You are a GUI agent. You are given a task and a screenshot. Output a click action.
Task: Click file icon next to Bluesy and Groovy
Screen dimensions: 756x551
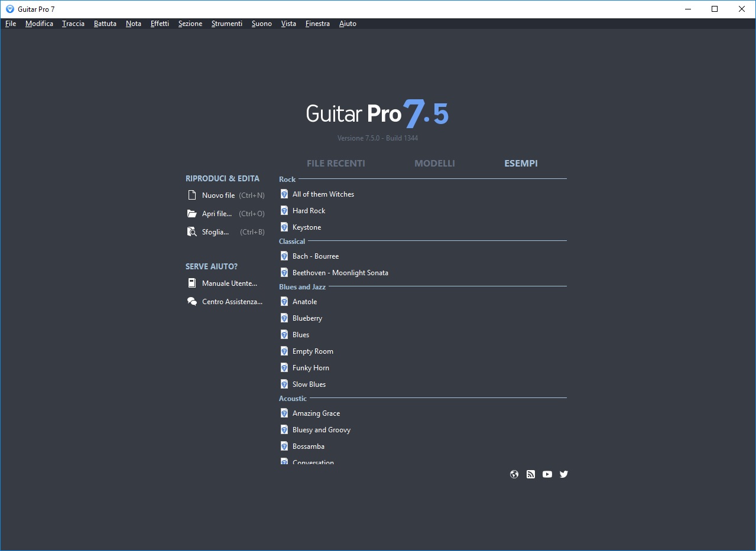tap(284, 429)
